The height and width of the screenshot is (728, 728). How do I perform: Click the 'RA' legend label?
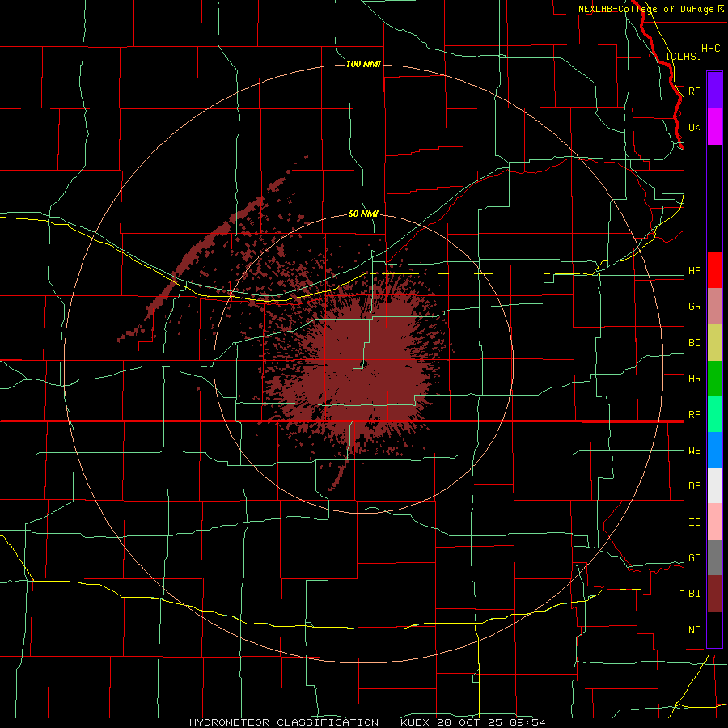point(694,415)
